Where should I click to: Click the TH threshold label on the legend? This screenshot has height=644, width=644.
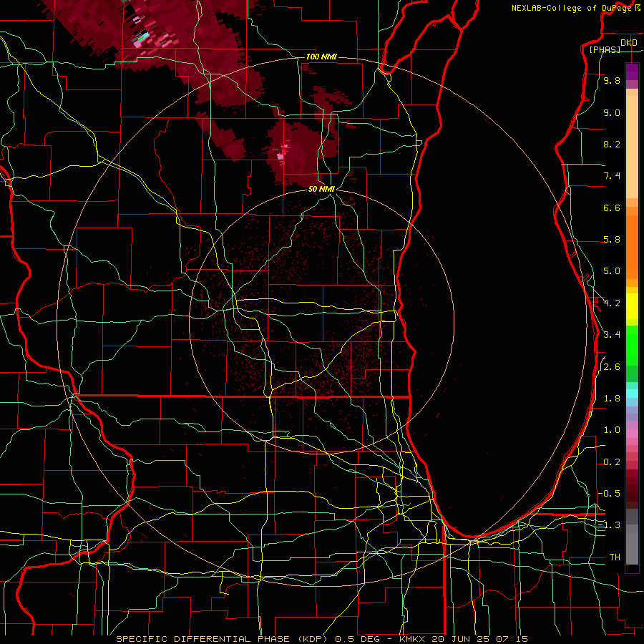[615, 557]
